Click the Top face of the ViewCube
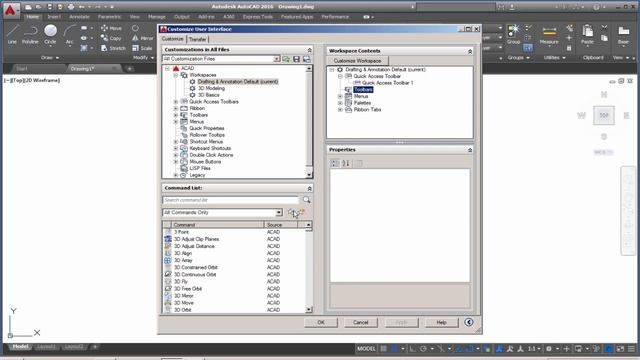Viewport: 640px width, 360px height. pos(604,116)
